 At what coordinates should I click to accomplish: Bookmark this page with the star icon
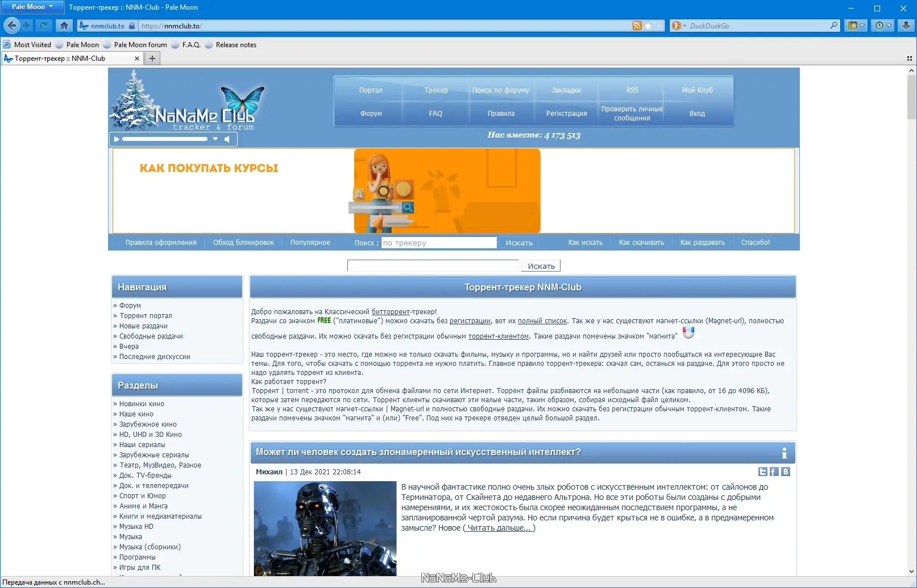648,26
